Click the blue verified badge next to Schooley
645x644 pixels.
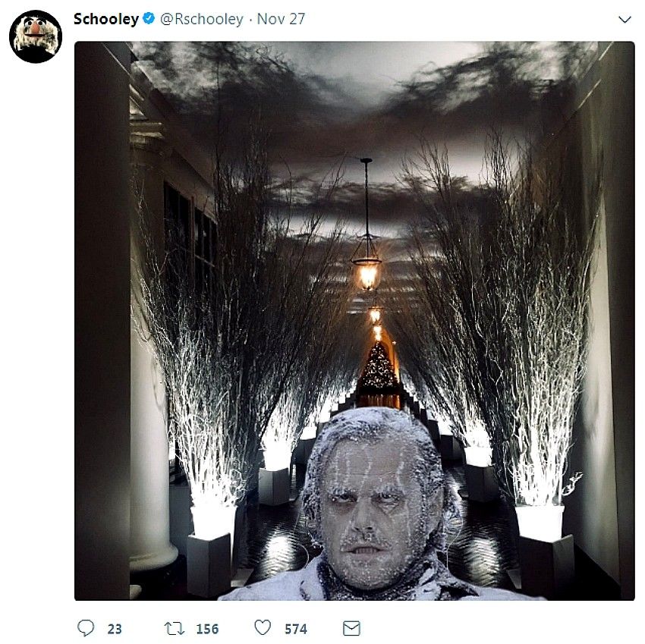[149, 18]
